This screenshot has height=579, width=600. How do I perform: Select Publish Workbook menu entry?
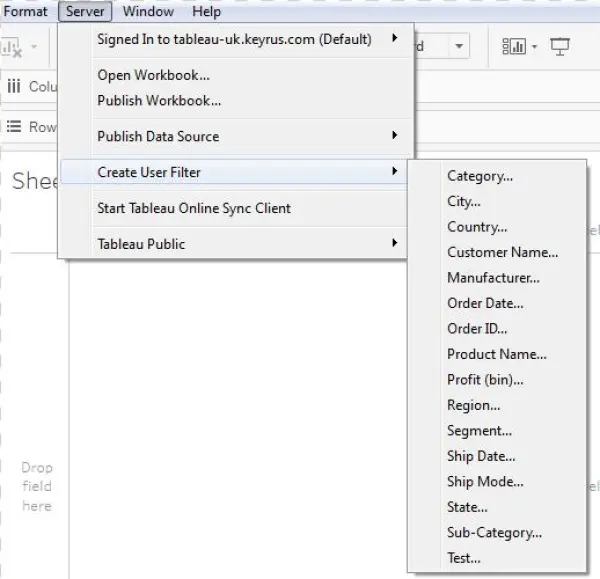(x=233, y=101)
